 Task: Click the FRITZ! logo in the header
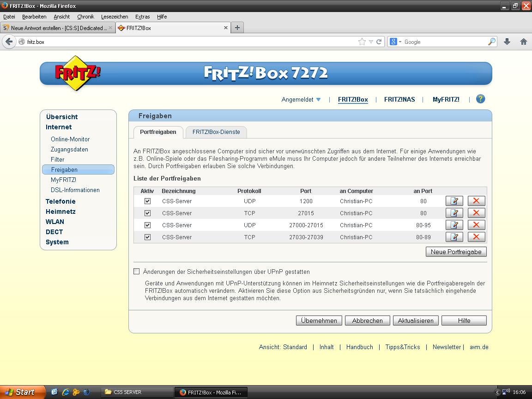[x=78, y=73]
